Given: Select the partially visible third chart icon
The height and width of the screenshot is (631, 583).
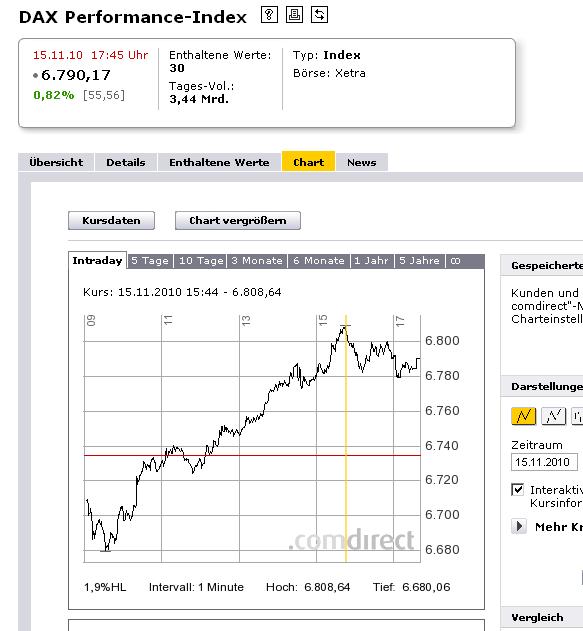Looking at the screenshot, I should click(x=577, y=416).
